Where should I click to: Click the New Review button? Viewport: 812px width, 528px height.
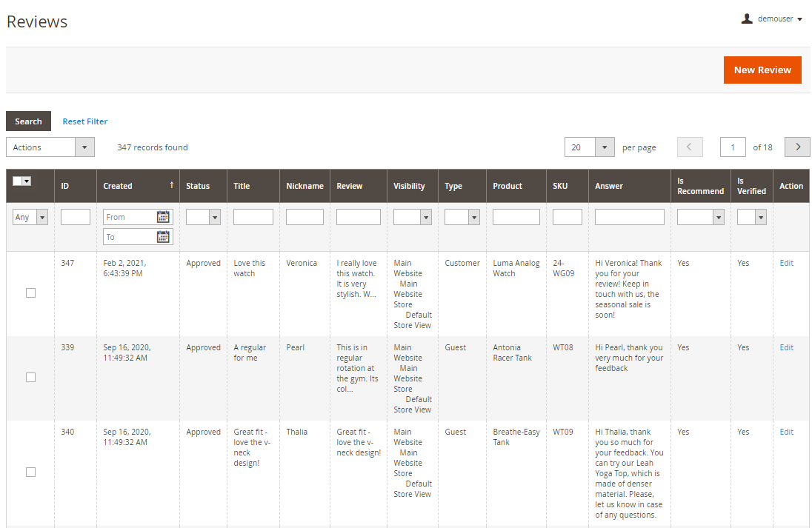(762, 70)
